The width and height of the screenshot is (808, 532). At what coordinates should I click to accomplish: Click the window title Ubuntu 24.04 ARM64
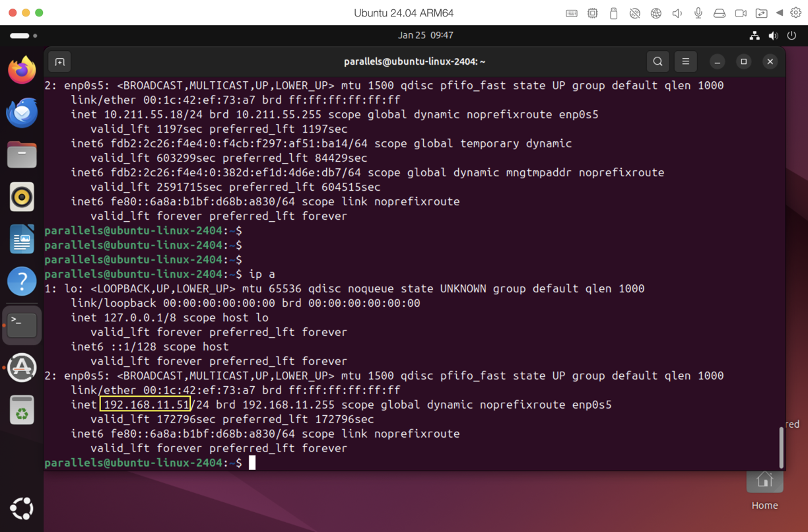point(404,13)
